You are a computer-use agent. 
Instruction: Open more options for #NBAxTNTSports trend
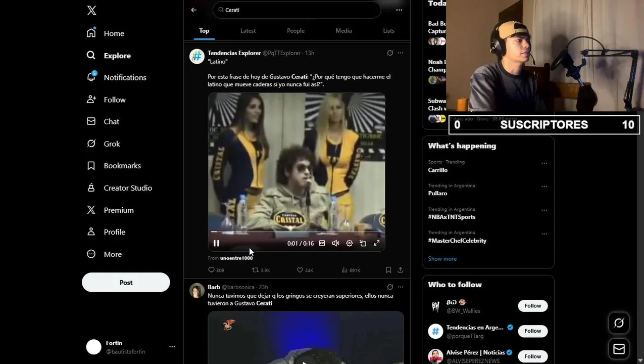[x=544, y=210]
